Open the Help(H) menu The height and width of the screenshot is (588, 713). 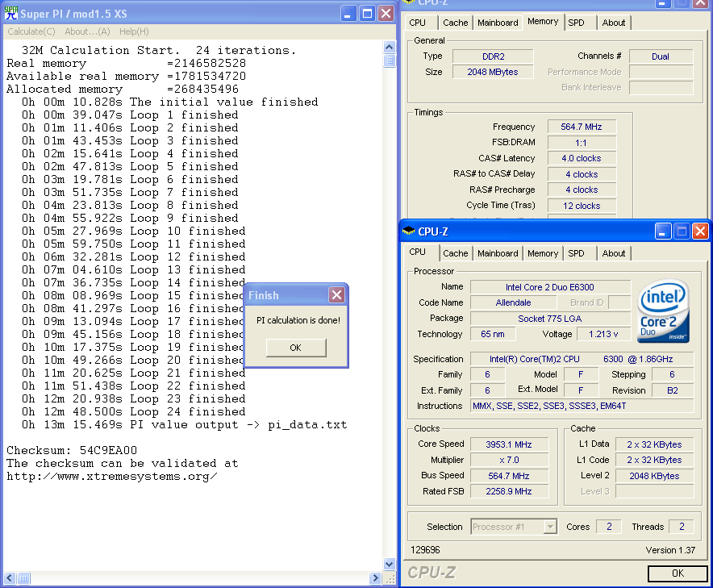click(134, 31)
